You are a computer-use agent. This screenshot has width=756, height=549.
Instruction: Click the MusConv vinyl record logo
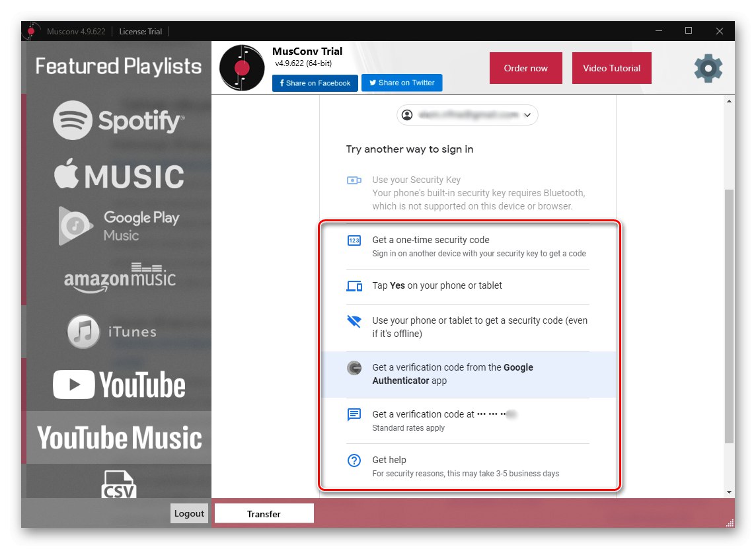click(x=242, y=68)
